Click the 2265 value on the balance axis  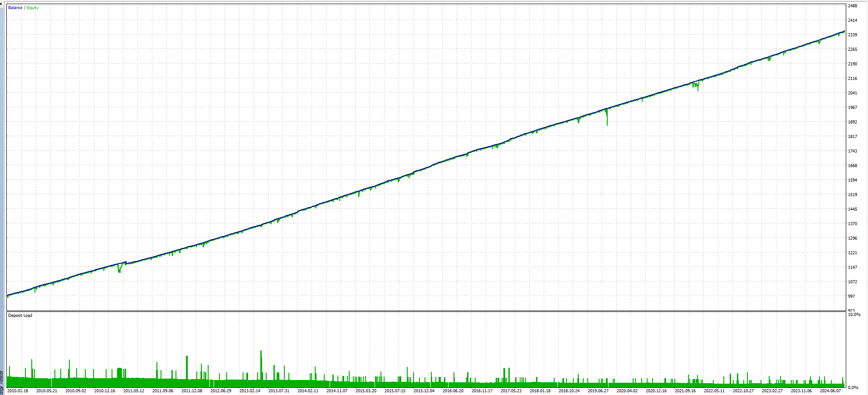click(853, 49)
